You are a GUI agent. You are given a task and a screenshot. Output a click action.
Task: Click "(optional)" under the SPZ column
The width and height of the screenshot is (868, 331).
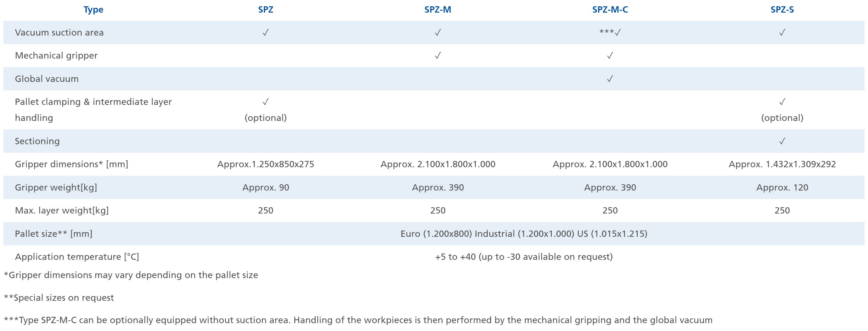266,118
